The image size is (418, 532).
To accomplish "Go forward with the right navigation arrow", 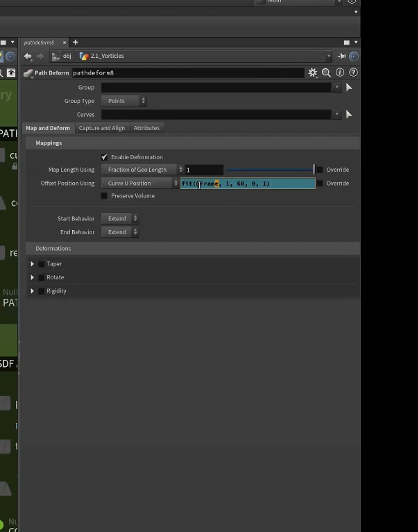I will (40, 56).
